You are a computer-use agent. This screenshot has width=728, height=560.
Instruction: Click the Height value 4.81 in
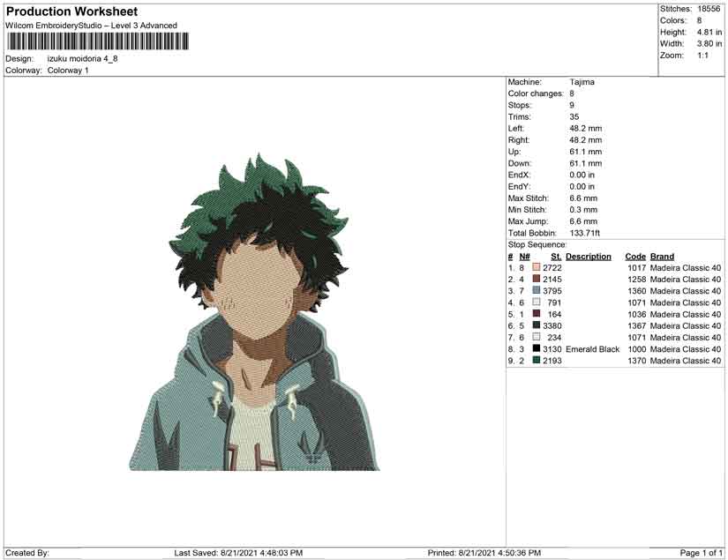pyautogui.click(x=709, y=32)
